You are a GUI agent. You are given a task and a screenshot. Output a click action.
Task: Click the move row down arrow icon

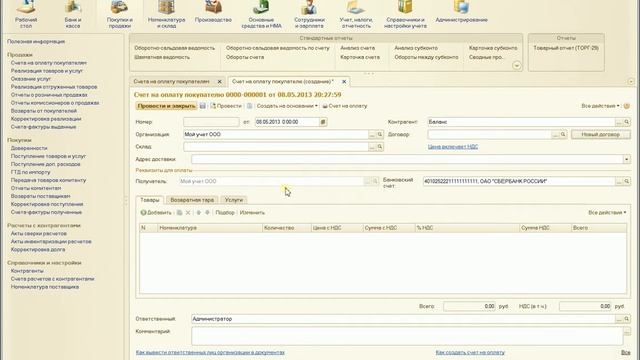click(x=207, y=213)
